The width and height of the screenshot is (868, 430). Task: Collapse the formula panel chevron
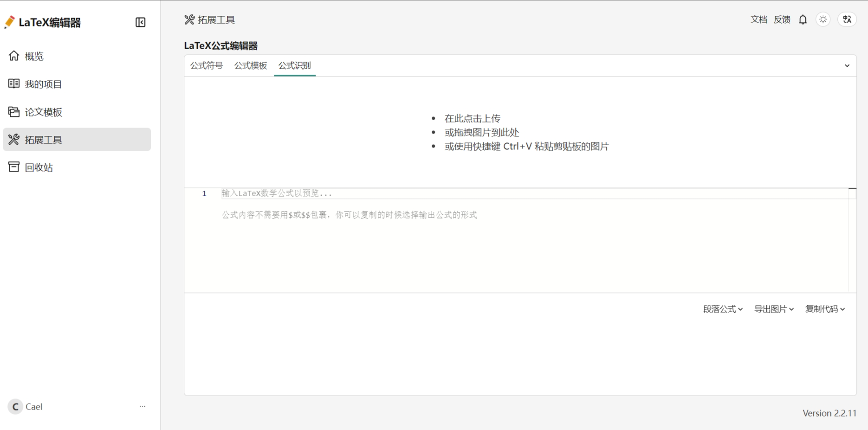coord(847,66)
